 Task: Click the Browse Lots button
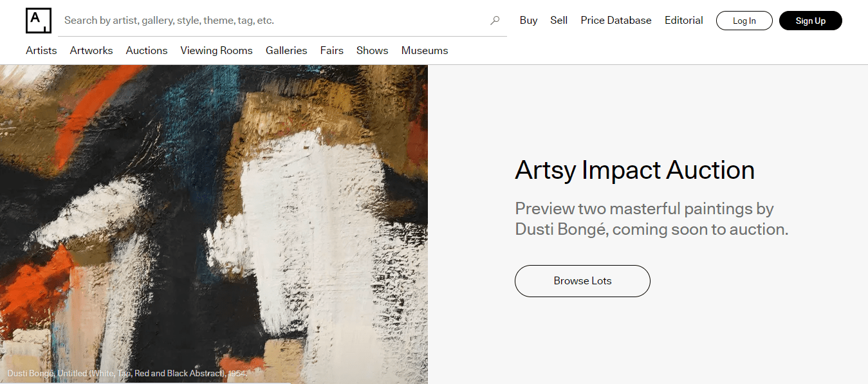582,281
